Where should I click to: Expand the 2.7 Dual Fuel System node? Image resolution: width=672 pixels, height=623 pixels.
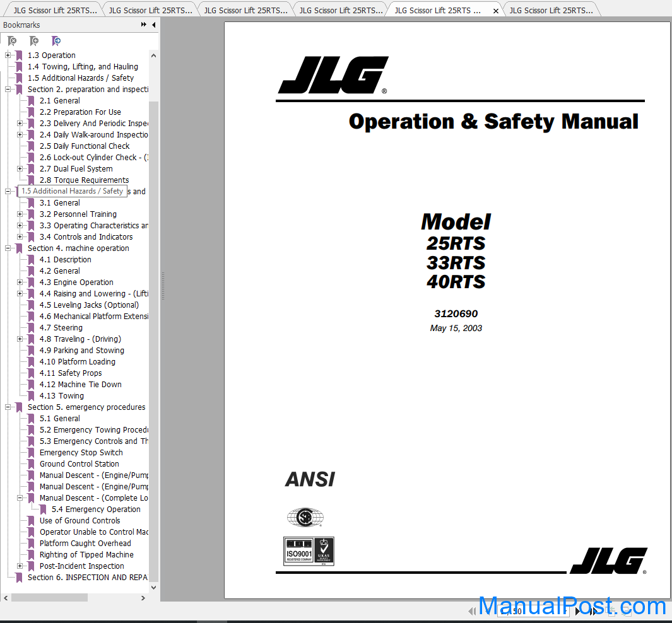point(20,169)
